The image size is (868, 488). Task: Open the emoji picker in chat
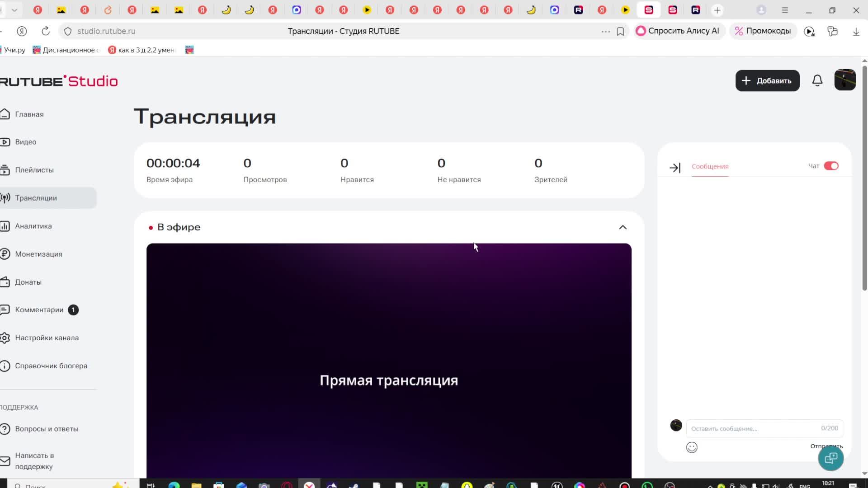point(692,447)
